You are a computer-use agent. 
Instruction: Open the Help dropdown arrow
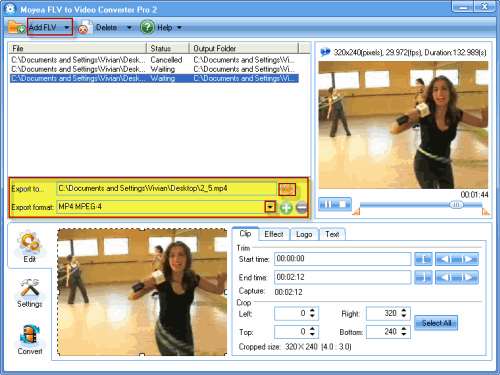[179, 28]
